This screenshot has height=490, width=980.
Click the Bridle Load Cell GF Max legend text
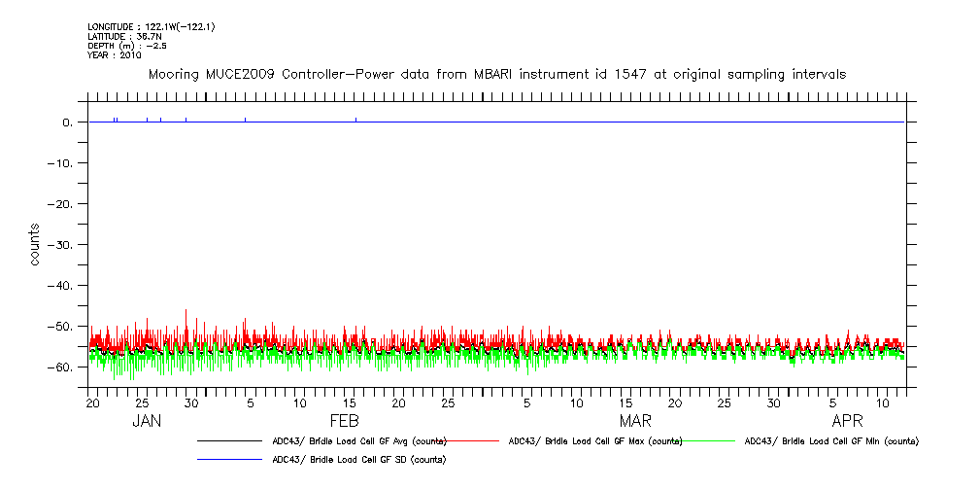595,441
